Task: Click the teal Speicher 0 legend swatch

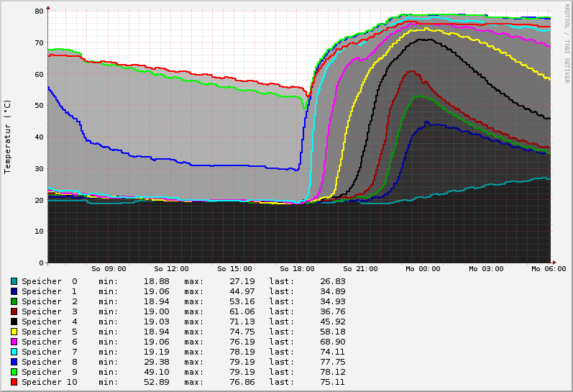Action: click(14, 281)
